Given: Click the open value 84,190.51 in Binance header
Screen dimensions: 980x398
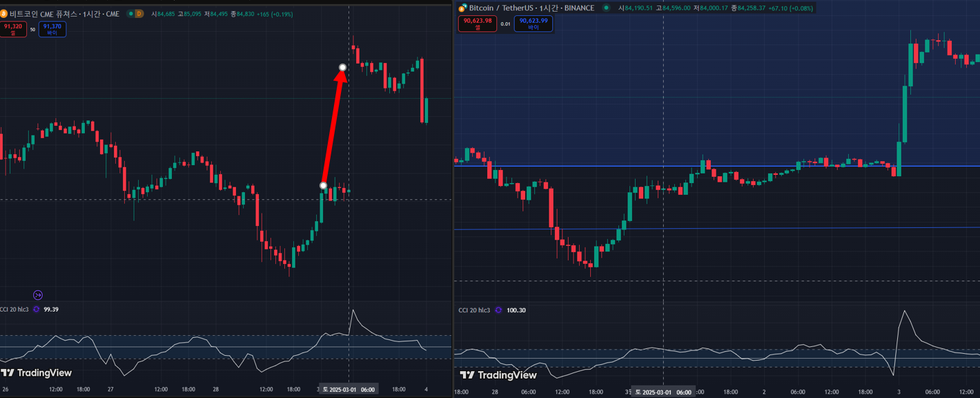Looking at the screenshot, I should click(x=638, y=8).
